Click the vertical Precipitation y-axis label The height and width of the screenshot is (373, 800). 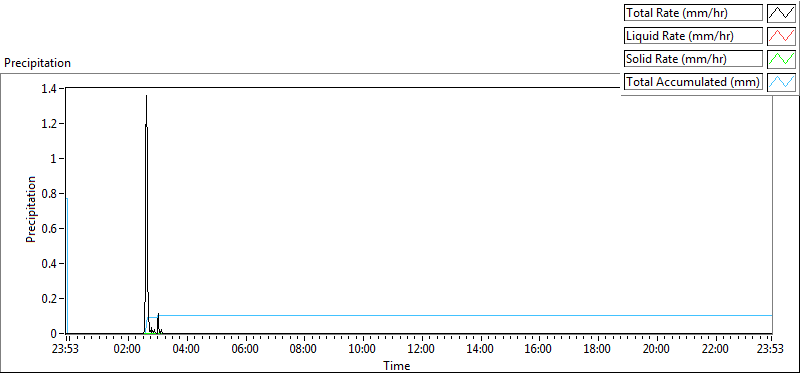click(31, 209)
